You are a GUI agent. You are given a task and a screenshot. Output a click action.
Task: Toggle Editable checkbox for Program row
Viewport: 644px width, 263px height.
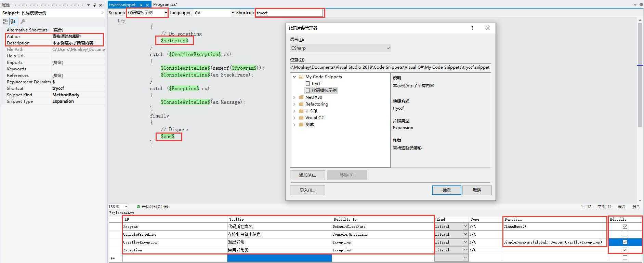(625, 226)
